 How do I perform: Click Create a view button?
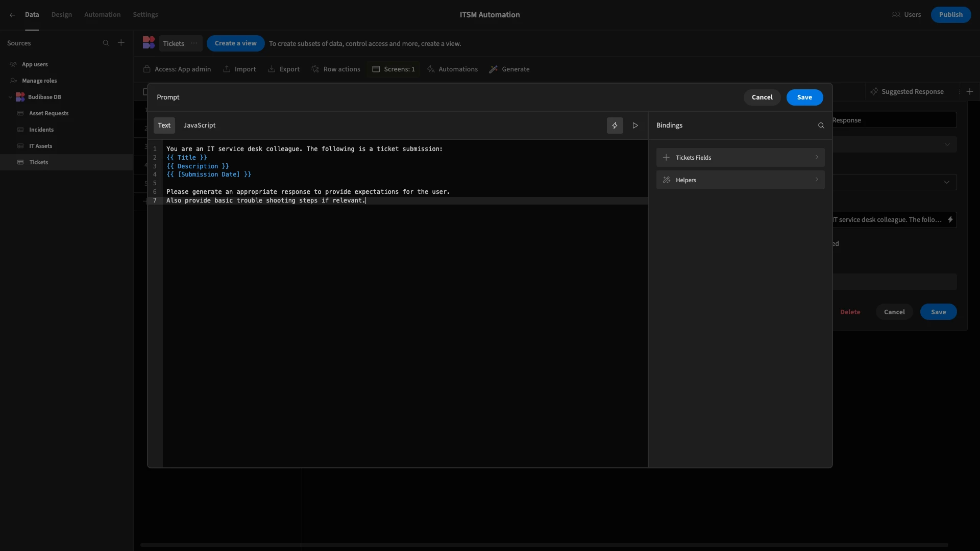click(235, 43)
